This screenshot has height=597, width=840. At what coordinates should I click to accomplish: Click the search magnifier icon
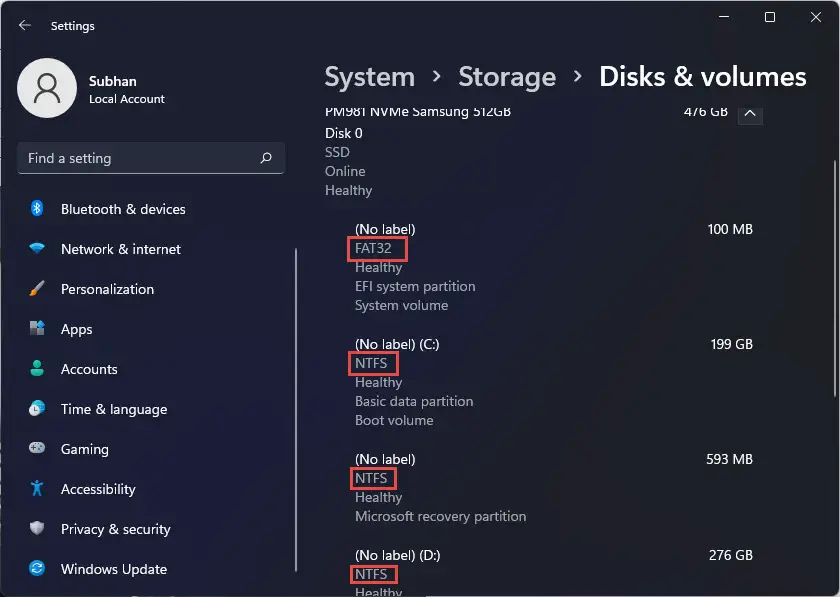pyautogui.click(x=266, y=158)
